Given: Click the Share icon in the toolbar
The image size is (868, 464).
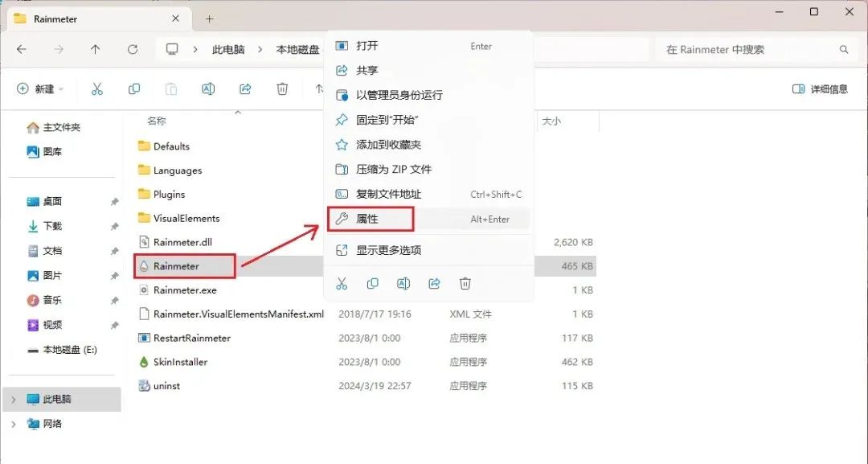Looking at the screenshot, I should 245,89.
